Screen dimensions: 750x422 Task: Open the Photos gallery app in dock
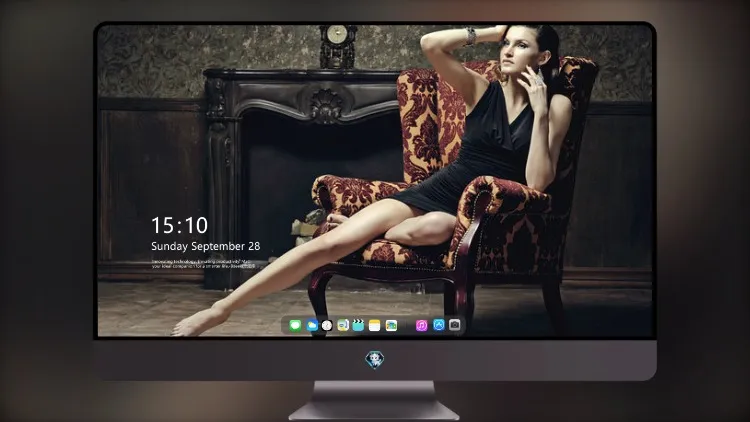point(391,325)
